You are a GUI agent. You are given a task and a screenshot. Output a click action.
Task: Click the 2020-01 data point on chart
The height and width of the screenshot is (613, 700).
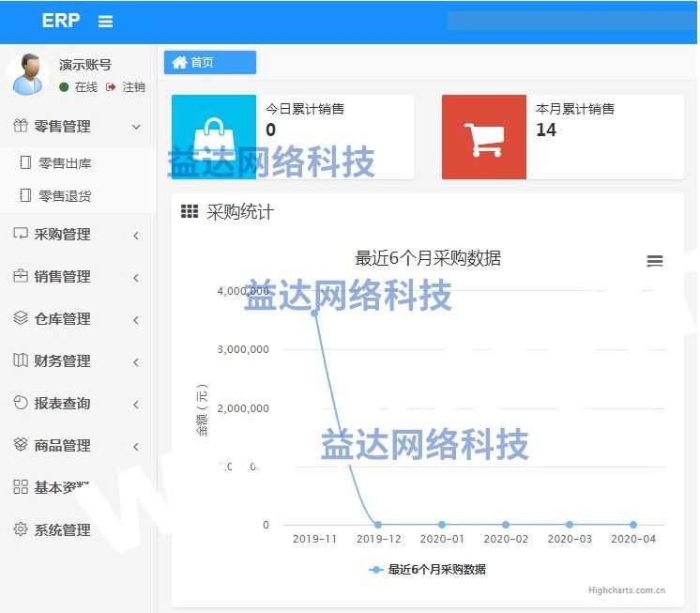click(442, 525)
